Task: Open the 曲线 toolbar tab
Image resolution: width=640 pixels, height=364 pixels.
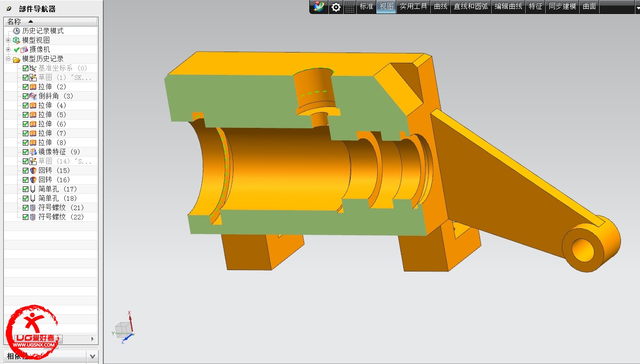Action: pyautogui.click(x=440, y=7)
